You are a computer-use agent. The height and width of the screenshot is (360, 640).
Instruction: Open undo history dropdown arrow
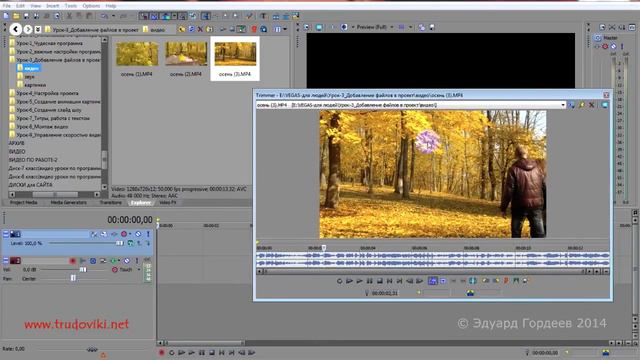click(113, 16)
